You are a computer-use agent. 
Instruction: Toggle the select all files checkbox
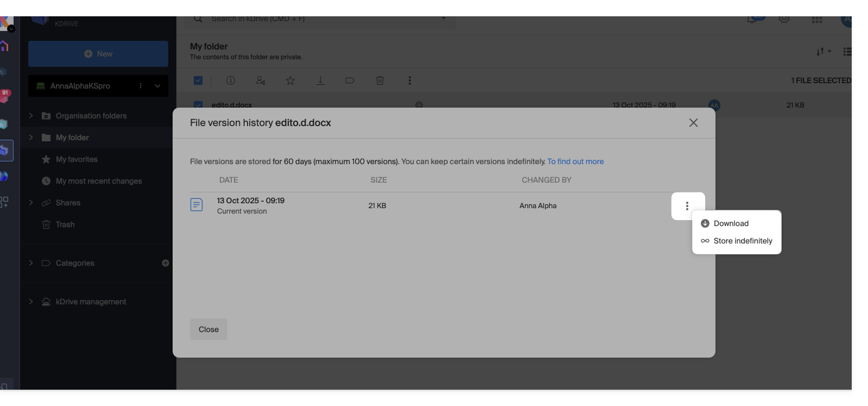(x=198, y=80)
